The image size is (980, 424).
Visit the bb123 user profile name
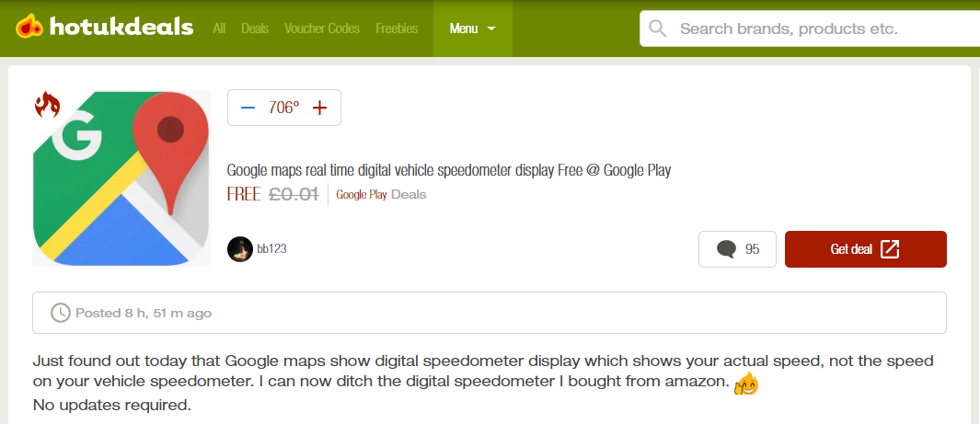(271, 249)
